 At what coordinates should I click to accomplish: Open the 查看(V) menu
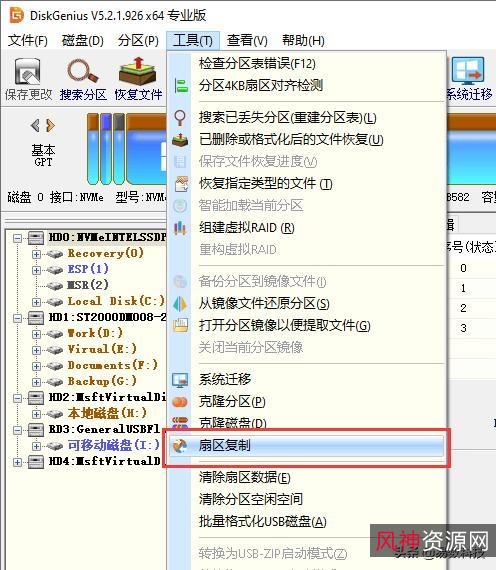click(x=247, y=40)
